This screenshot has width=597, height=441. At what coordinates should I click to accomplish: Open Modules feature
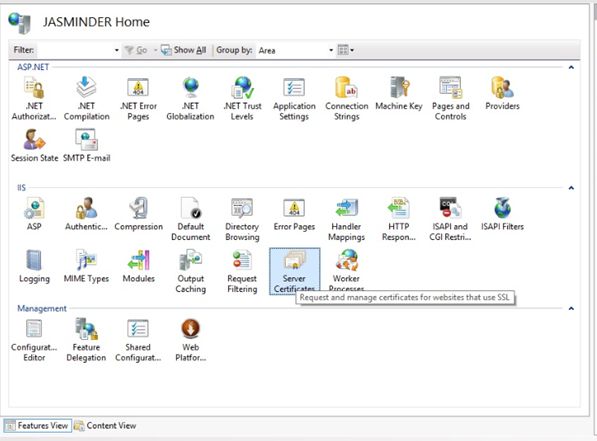tap(138, 266)
